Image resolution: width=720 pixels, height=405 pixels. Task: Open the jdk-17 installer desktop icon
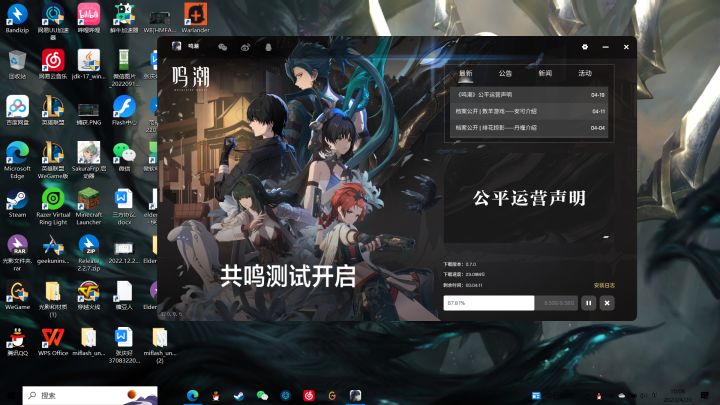tap(89, 64)
